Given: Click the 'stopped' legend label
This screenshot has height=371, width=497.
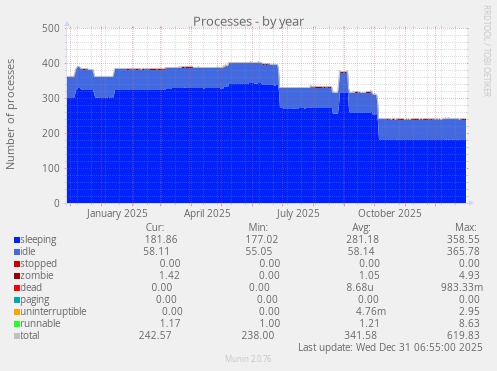Looking at the screenshot, I should 39,264.
